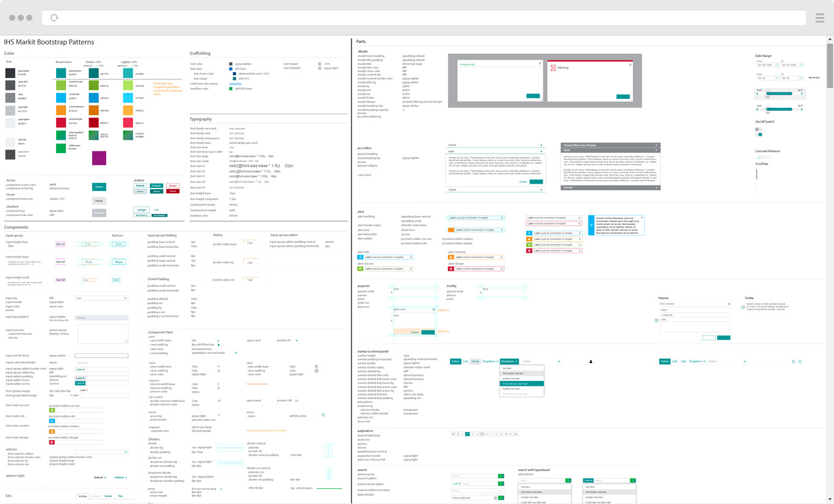This screenshot has height=504, width=834.
Task: Choose 'Sub Item' at top of navbar dropdown
Action: (x=521, y=368)
